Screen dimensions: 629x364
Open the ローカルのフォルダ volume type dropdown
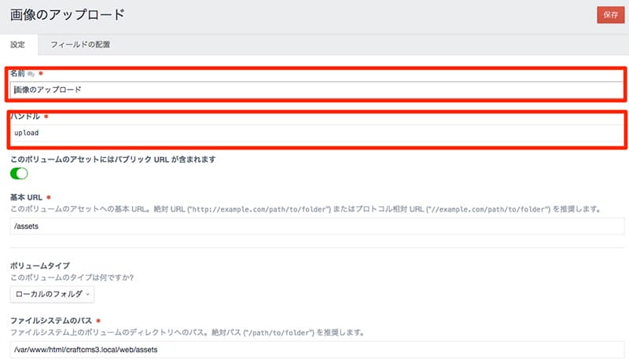click(x=52, y=294)
